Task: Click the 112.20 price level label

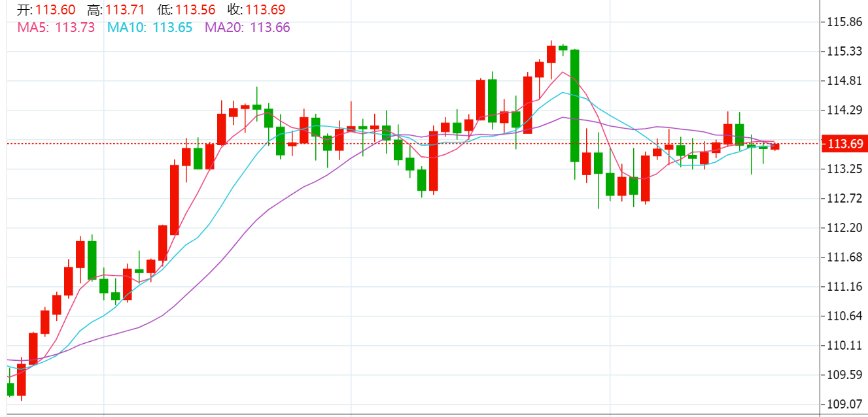Action: point(844,228)
